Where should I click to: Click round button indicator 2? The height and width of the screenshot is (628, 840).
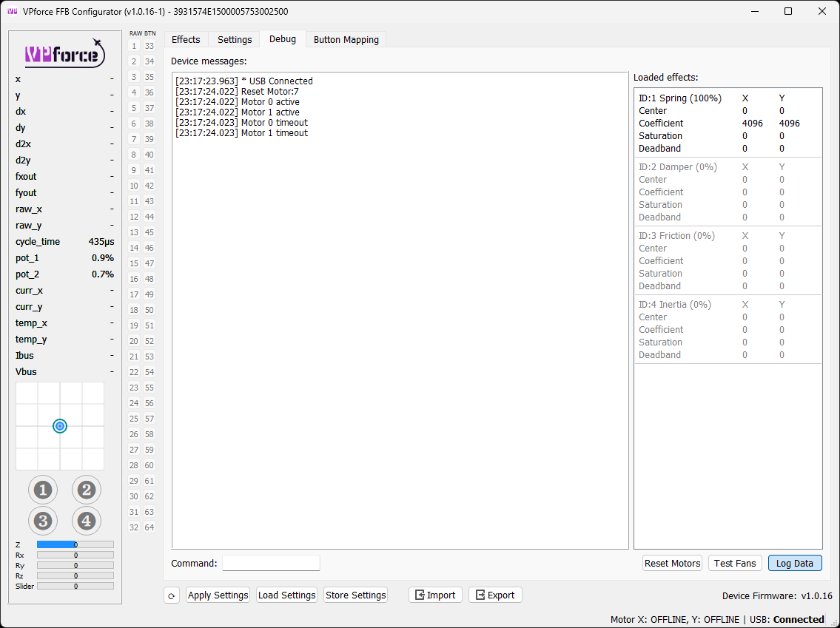[87, 490]
